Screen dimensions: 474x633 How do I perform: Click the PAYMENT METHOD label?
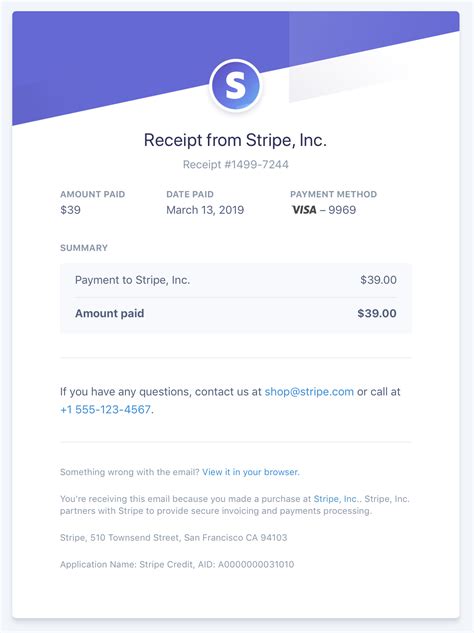pos(333,194)
